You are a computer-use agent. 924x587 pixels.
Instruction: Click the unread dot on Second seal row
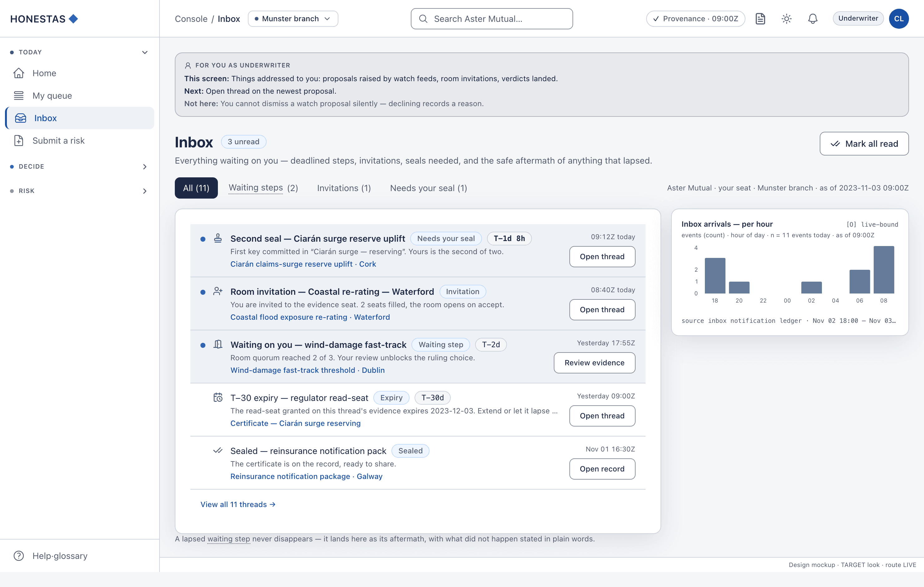(203, 239)
